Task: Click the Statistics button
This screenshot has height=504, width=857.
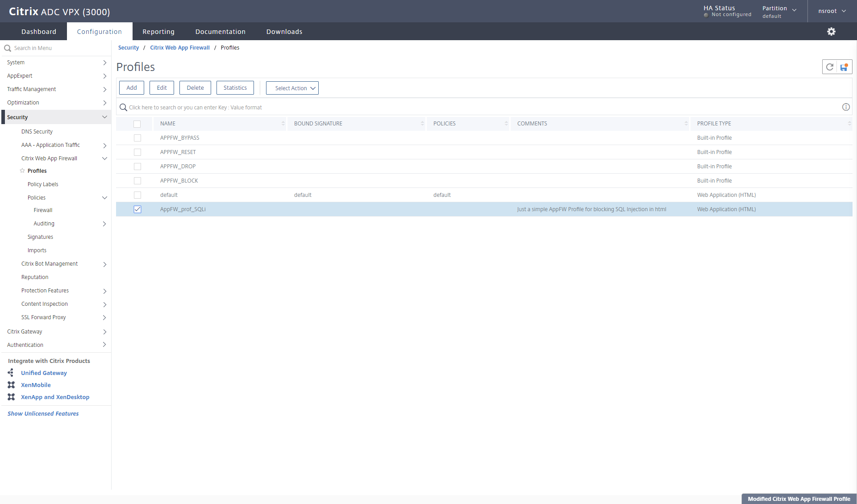Action: (x=235, y=88)
